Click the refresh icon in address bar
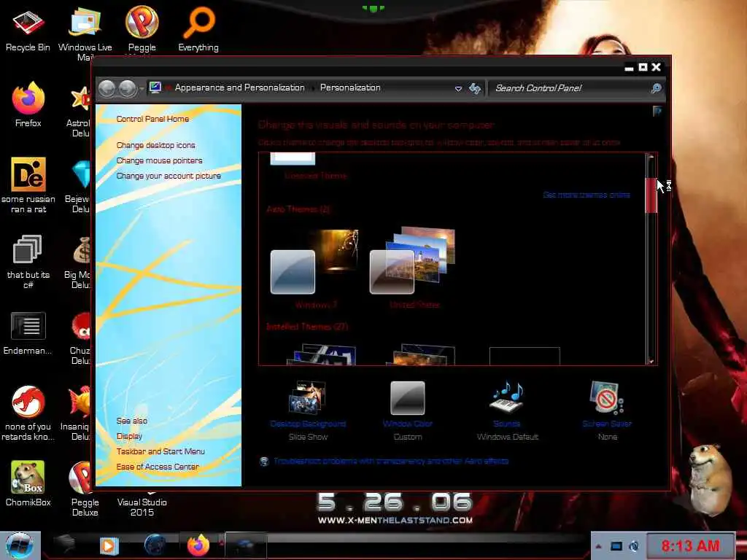 point(474,88)
